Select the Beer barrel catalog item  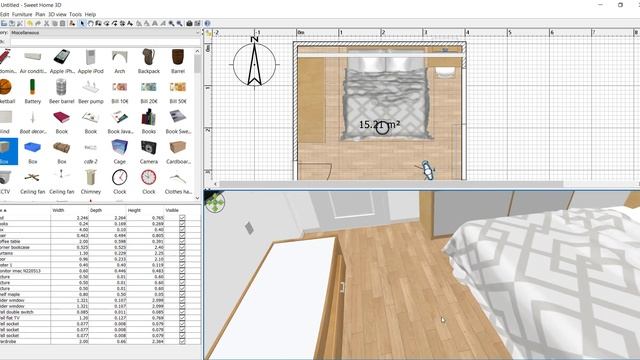62,91
